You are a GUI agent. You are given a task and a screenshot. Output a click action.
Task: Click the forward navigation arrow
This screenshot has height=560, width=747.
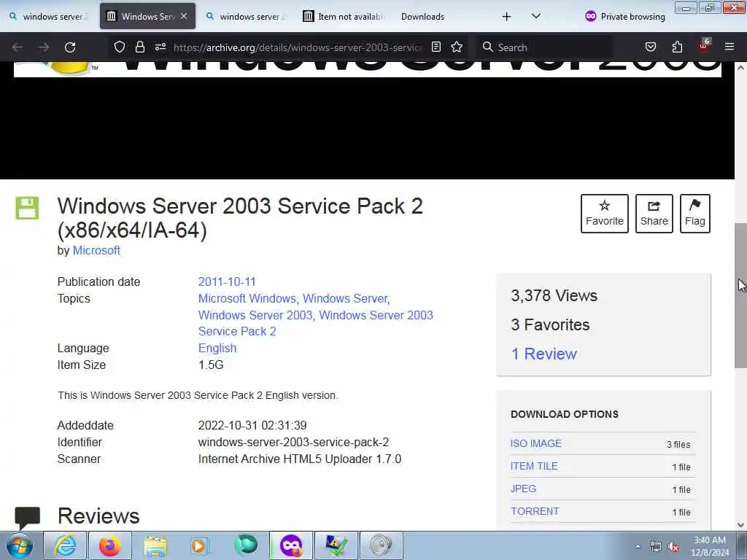tap(44, 47)
